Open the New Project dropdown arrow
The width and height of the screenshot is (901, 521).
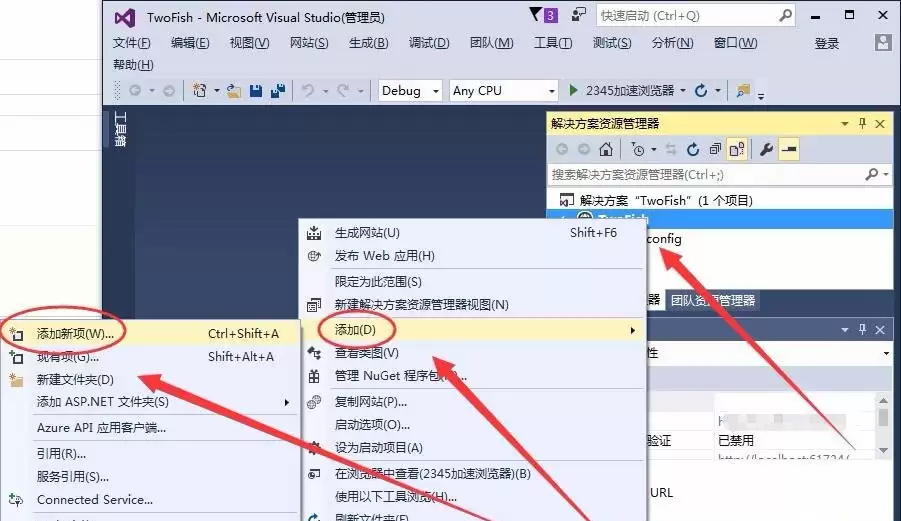[217, 91]
